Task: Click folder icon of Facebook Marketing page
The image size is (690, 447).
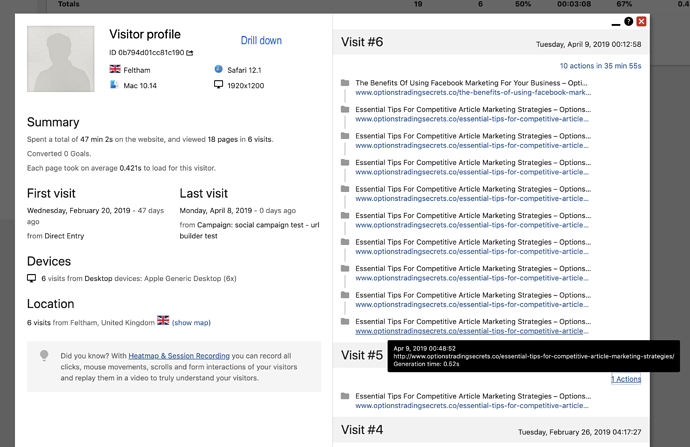Action: [x=345, y=83]
